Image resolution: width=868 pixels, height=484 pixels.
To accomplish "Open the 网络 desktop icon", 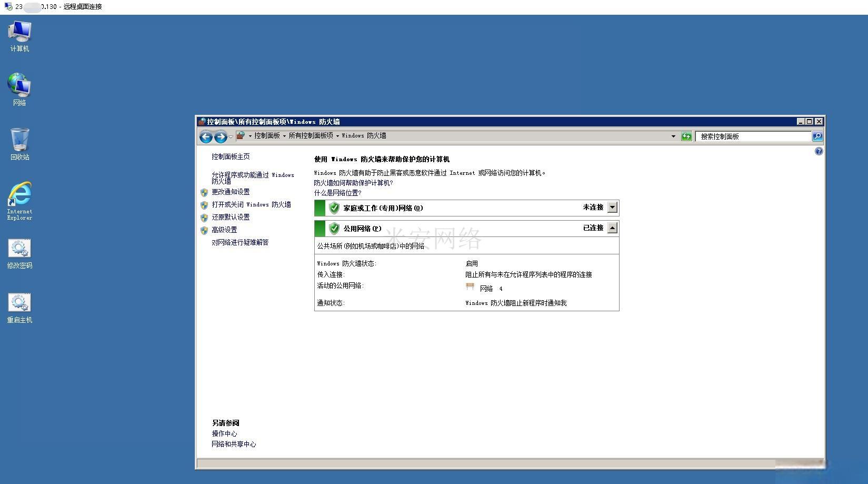I will 19,90.
